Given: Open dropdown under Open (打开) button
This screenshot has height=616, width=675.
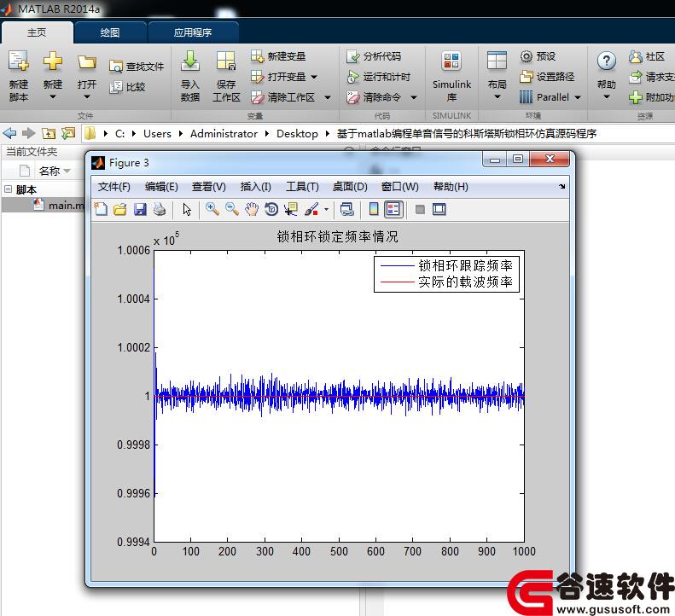Looking at the screenshot, I should pyautogui.click(x=86, y=97).
